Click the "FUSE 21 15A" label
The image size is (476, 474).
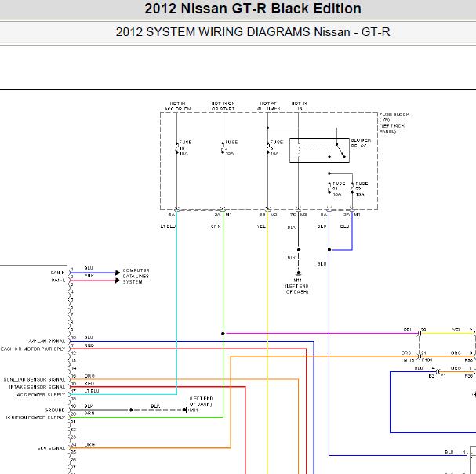pos(339,189)
